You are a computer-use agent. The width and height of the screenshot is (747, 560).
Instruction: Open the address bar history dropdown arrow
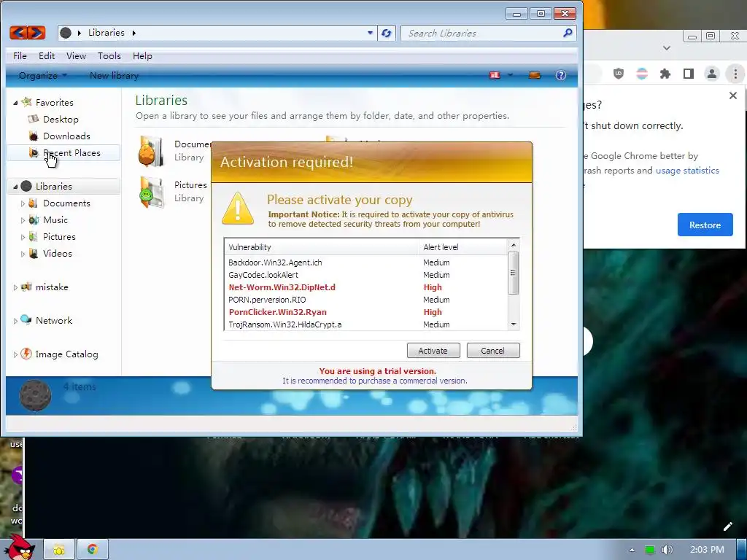coord(370,33)
